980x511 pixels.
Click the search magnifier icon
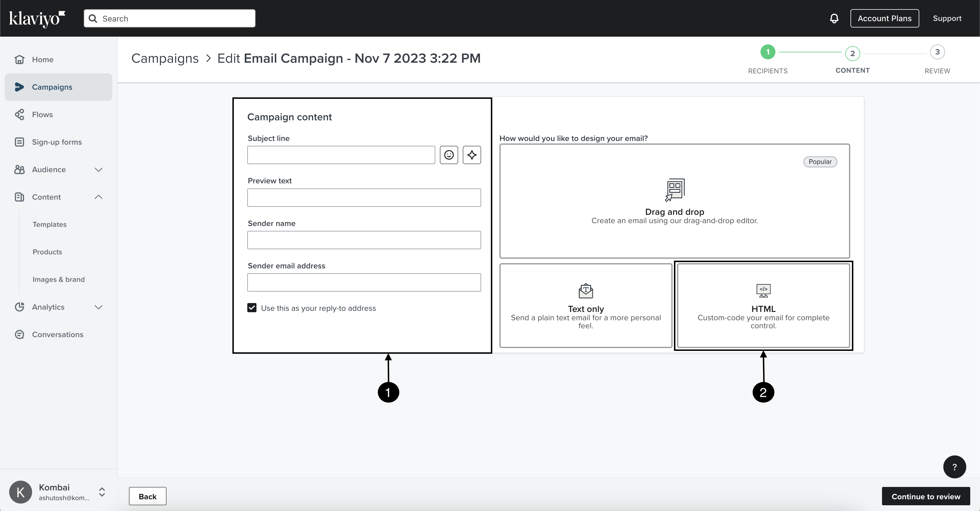[93, 19]
